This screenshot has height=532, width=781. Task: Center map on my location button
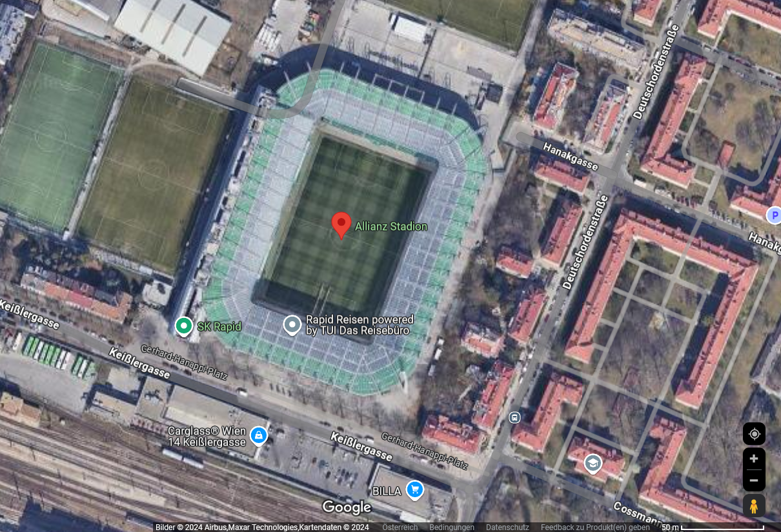pyautogui.click(x=754, y=434)
